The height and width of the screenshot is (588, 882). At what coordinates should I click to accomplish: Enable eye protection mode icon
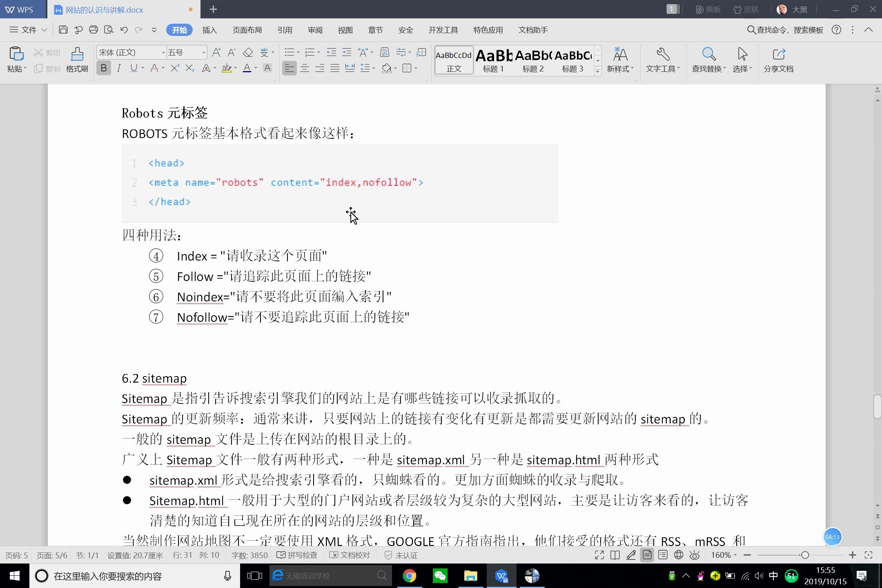click(695, 555)
